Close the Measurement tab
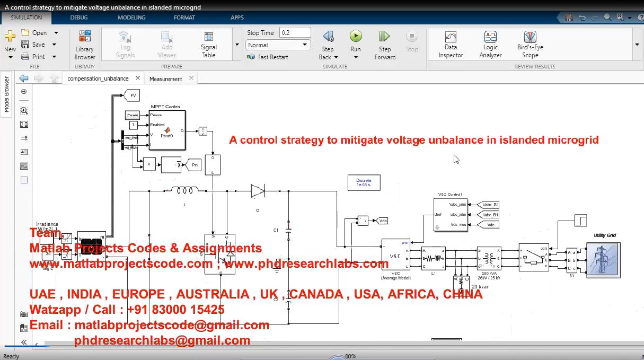Viewport: 644px width, 360px height. (x=191, y=78)
